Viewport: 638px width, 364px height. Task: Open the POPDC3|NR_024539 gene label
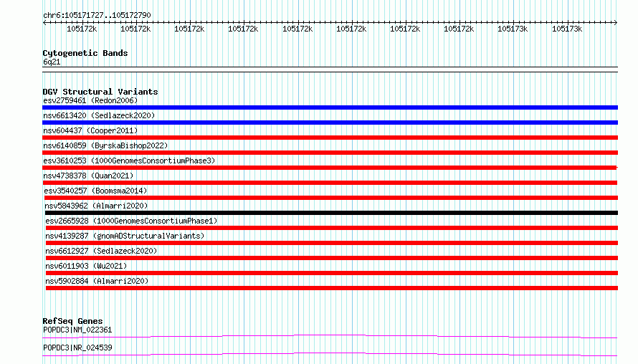tap(77, 348)
